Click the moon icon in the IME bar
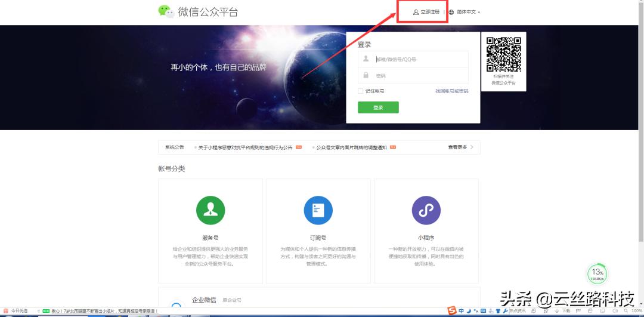The height and width of the screenshot is (317, 644). tap(469, 310)
